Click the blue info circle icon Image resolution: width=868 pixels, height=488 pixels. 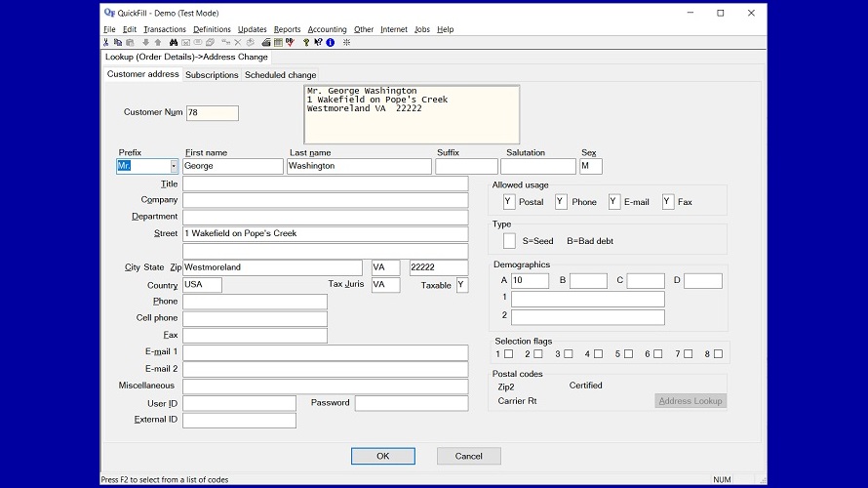click(330, 42)
